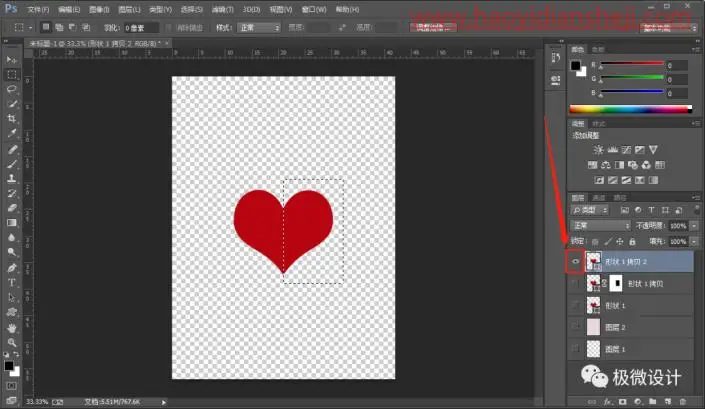Expand the layer opacity dropdown arrow

(695, 226)
